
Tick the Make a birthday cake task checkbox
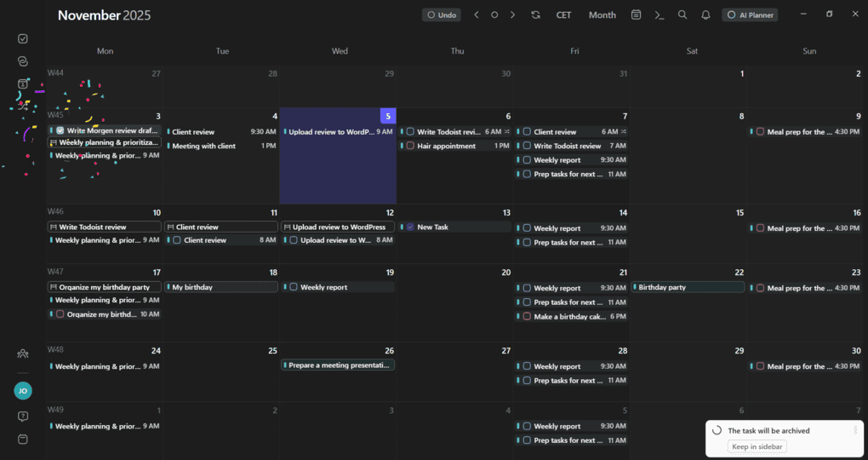point(527,316)
